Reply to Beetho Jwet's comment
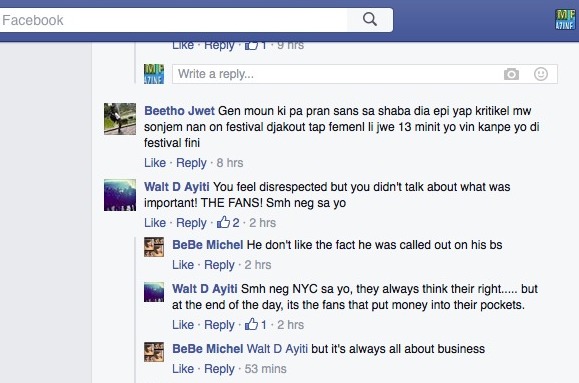This screenshot has height=383, width=579. (x=191, y=163)
